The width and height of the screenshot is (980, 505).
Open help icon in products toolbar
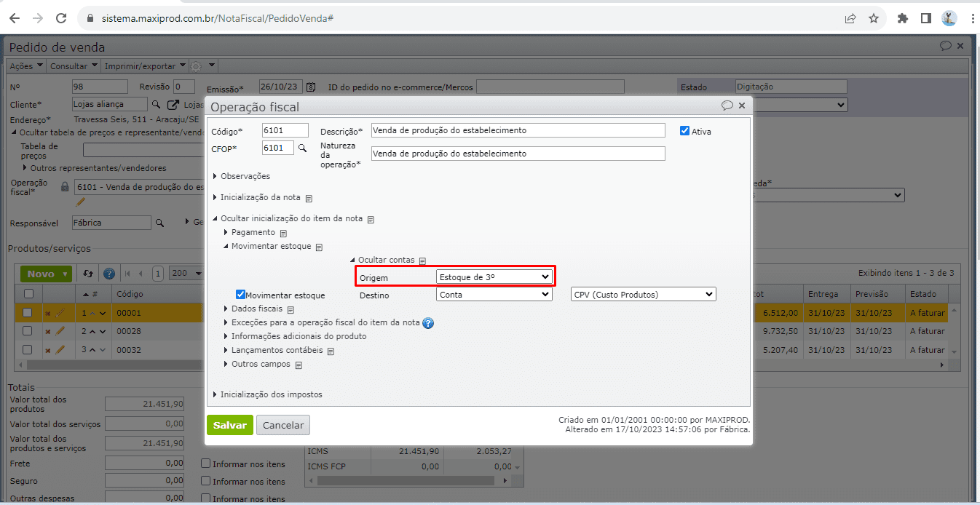point(109,274)
